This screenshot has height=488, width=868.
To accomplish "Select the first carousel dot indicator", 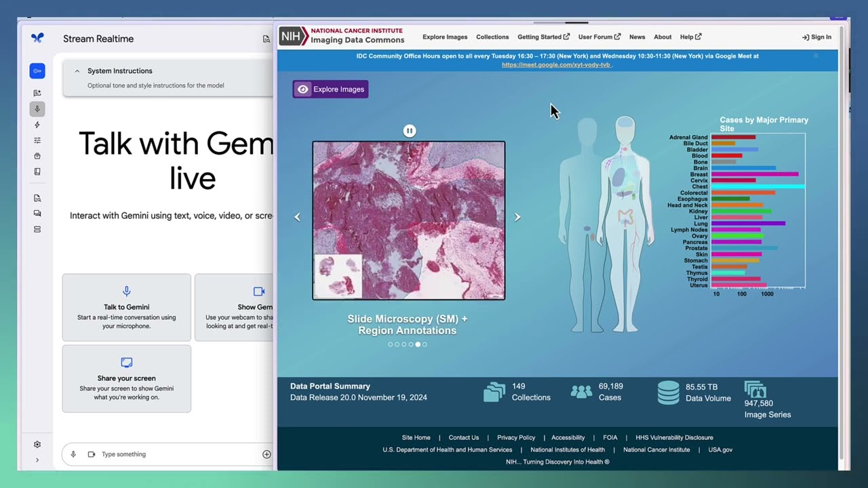I will [x=390, y=344].
